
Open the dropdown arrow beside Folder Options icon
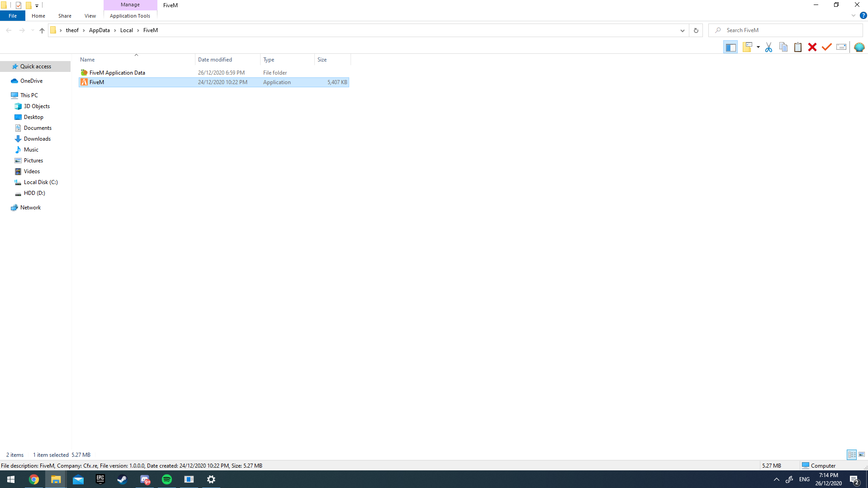click(758, 47)
